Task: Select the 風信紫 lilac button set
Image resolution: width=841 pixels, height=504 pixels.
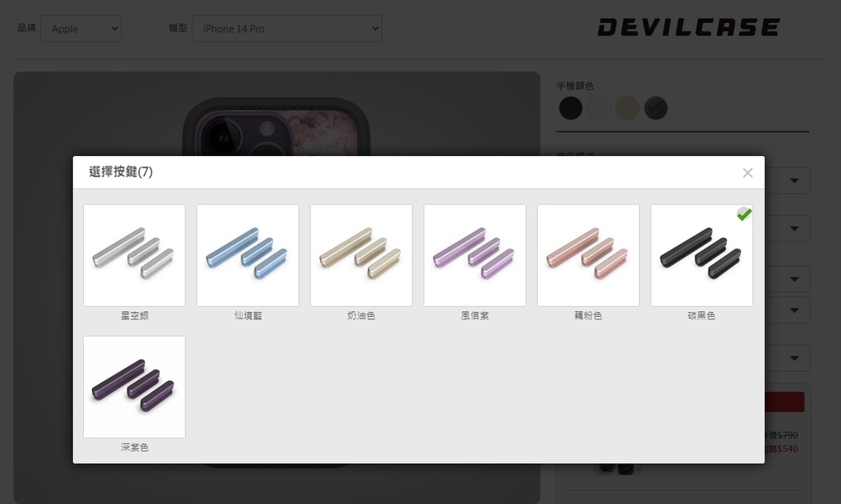Action: (x=475, y=255)
